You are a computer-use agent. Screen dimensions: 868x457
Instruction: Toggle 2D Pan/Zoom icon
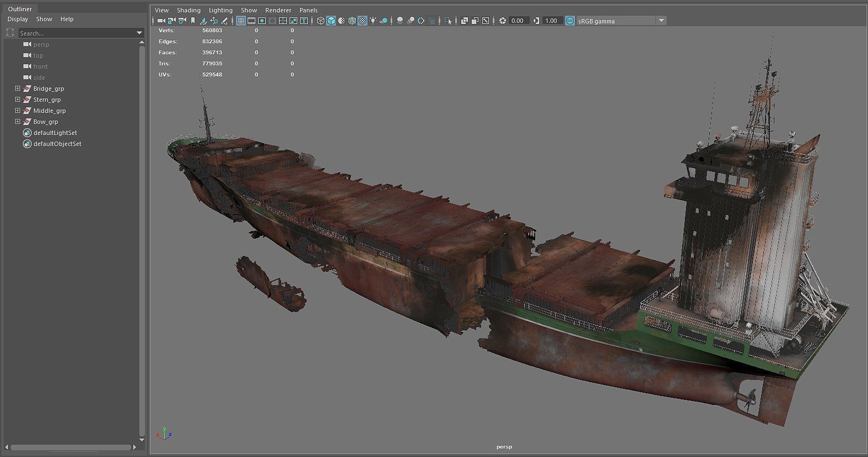[x=214, y=21]
